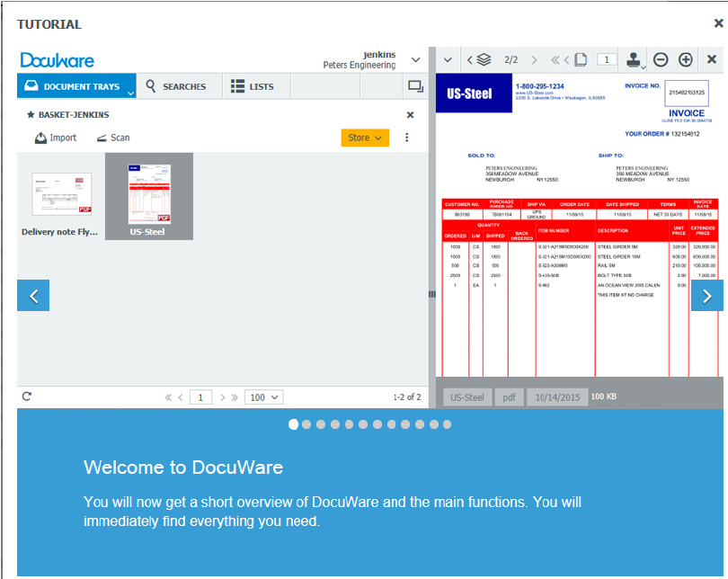Select eighth tutorial progress dot

(x=391, y=424)
